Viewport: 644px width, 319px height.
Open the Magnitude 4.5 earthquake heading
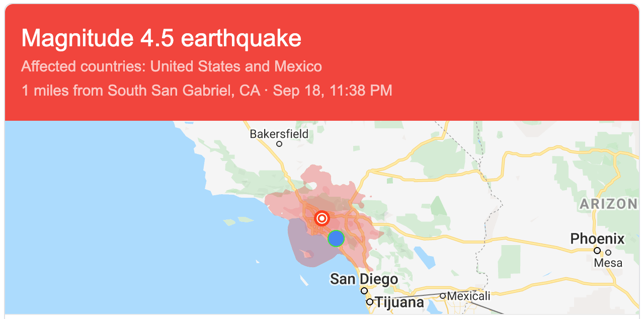pos(162,38)
